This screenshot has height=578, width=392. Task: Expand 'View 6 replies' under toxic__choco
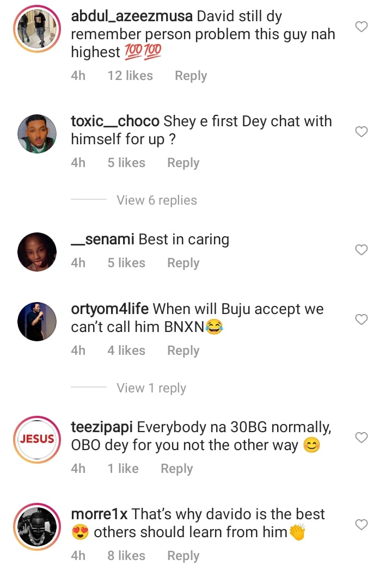[156, 200]
